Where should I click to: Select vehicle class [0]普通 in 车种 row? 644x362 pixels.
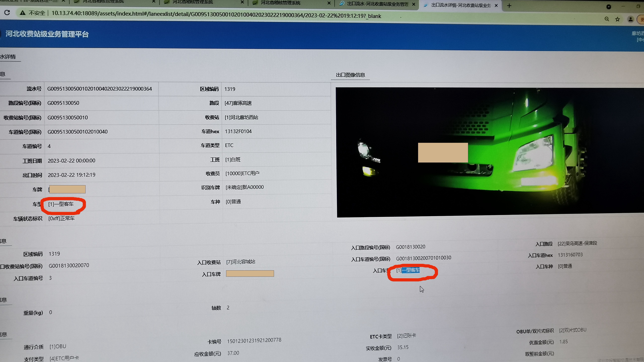click(x=233, y=202)
